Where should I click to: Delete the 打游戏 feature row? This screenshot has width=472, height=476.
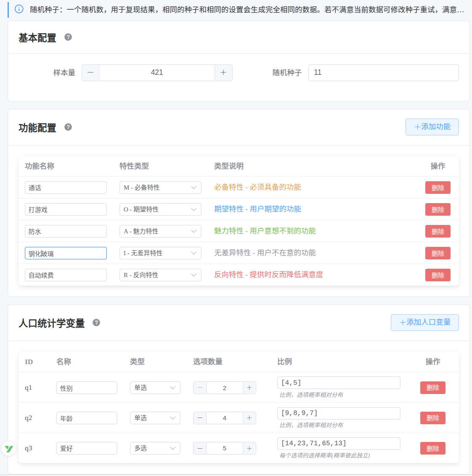pyautogui.click(x=438, y=209)
